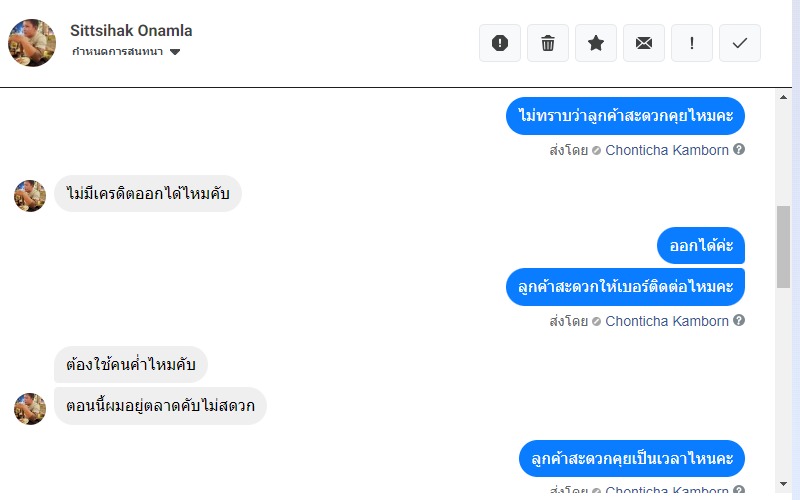Click the Sittsihak Onamla name heading
The height and width of the screenshot is (500, 800).
point(131,31)
